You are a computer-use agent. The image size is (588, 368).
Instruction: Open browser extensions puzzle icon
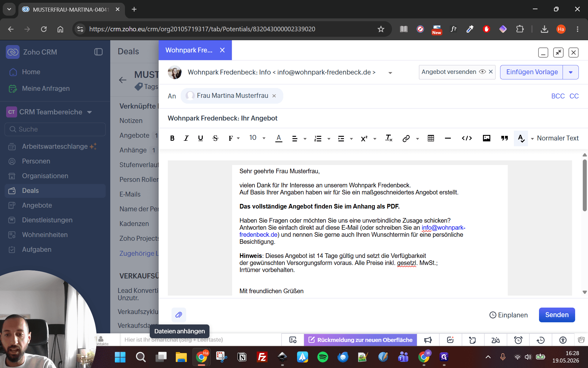(x=520, y=29)
